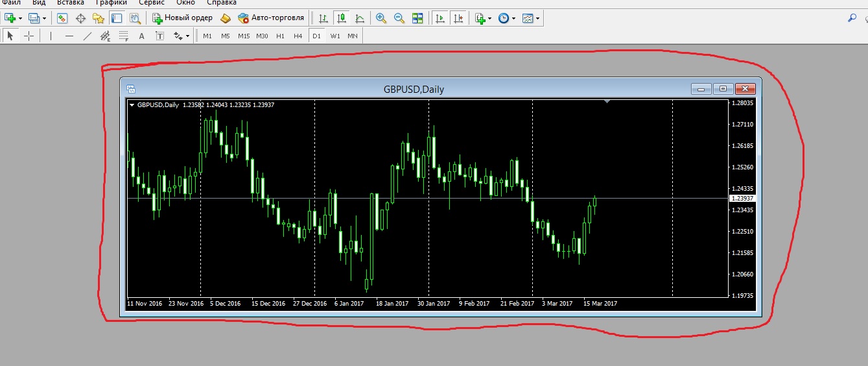Click the Новый ордер button

click(182, 18)
